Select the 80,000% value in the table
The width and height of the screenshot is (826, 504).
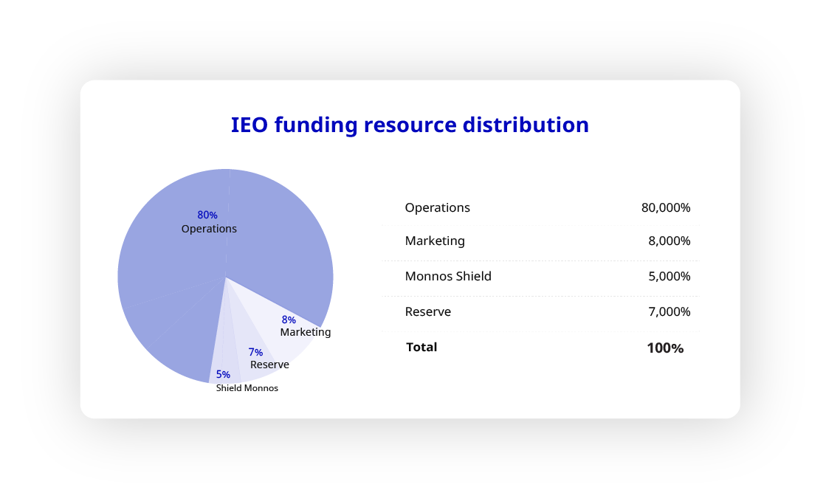[666, 207]
